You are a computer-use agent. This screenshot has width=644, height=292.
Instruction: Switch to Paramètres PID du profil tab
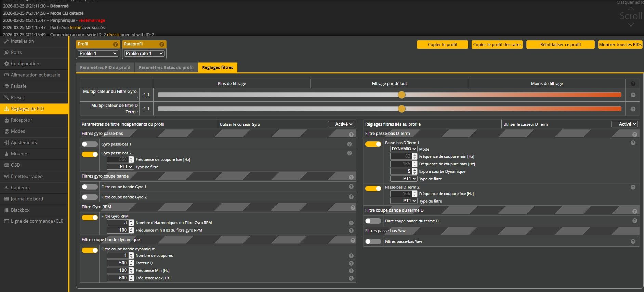105,68
